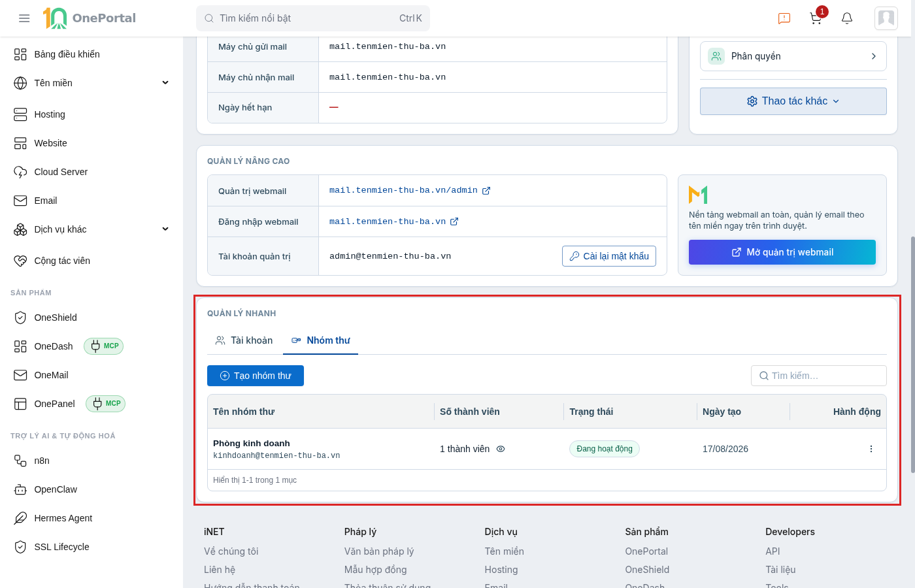Click the page vertical scrollbar
This screenshot has width=915, height=588.
click(912, 354)
